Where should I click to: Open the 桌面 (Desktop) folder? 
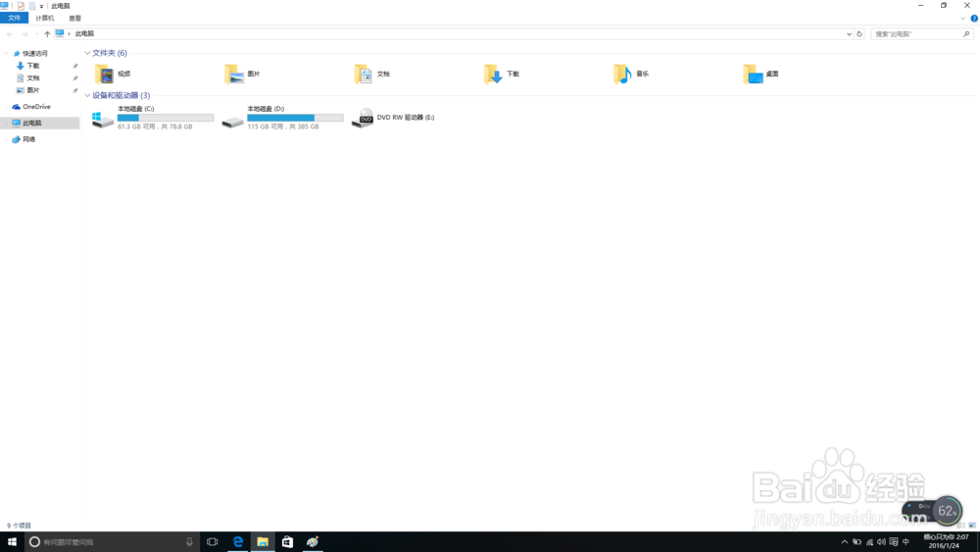point(761,74)
